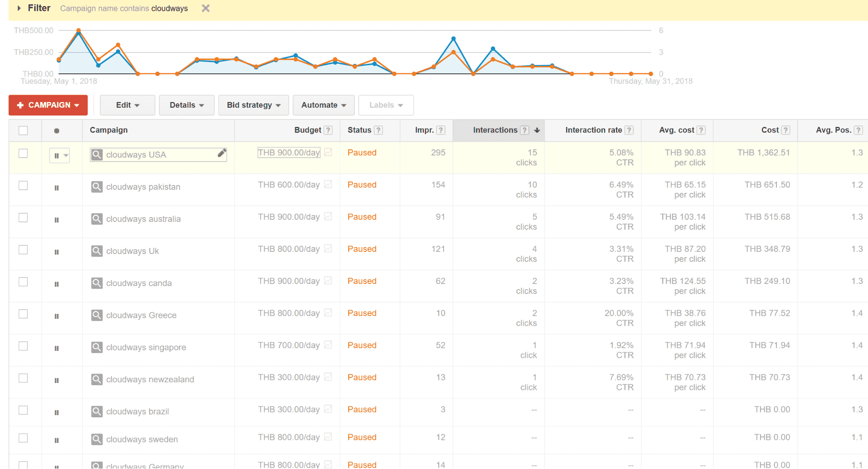Sort the table by Campaign column header
This screenshot has height=469, width=868.
[109, 130]
